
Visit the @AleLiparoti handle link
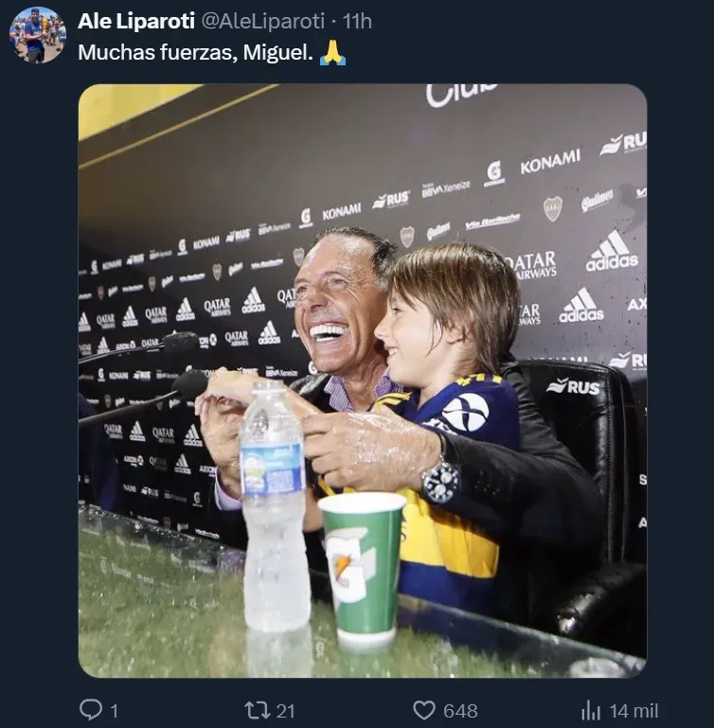pyautogui.click(x=263, y=21)
